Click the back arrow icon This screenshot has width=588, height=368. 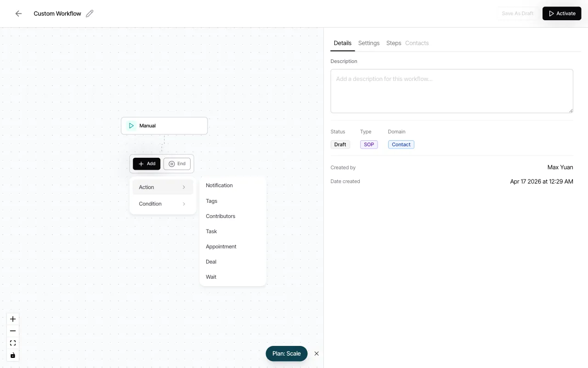tap(18, 14)
